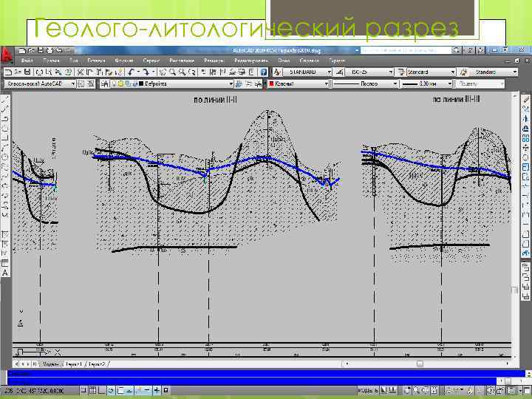Click the Table Style icon beside Standard
Viewport: 532px width, 399px height.
tap(401, 72)
